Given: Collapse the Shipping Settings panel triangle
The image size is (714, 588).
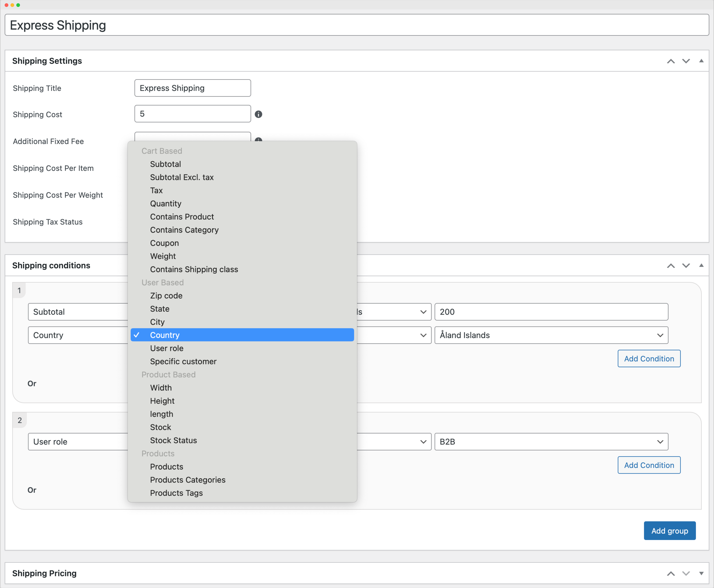Looking at the screenshot, I should coord(701,61).
